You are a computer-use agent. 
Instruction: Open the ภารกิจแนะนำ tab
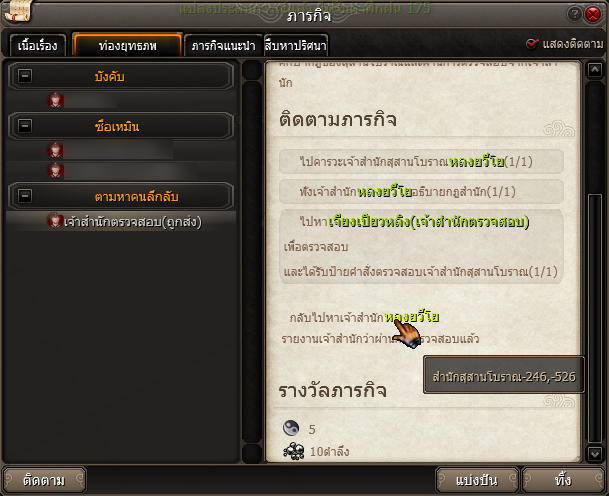click(x=223, y=45)
